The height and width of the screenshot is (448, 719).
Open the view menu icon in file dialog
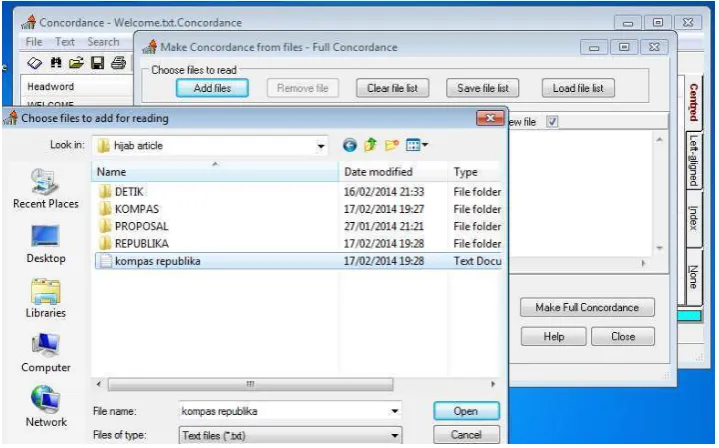point(416,145)
